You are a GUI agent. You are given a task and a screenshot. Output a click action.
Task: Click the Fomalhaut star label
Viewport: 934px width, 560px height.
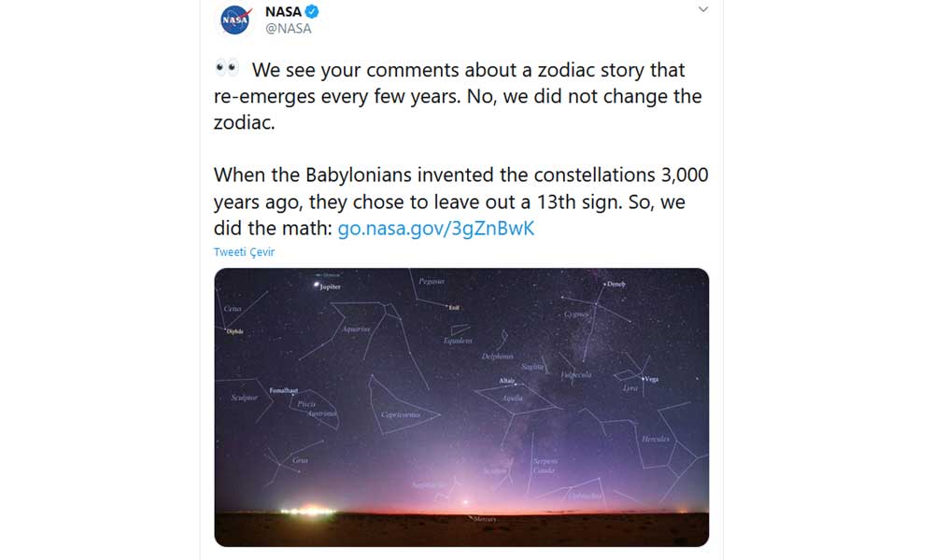283,389
